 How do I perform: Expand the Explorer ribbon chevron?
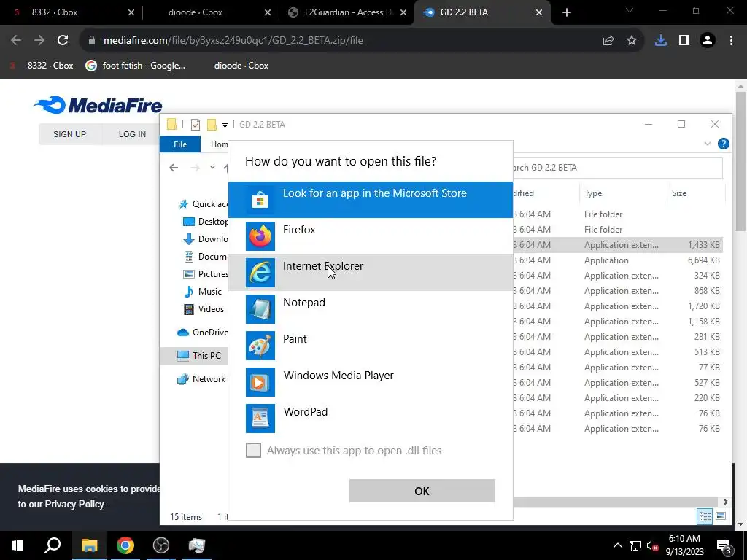pos(707,144)
